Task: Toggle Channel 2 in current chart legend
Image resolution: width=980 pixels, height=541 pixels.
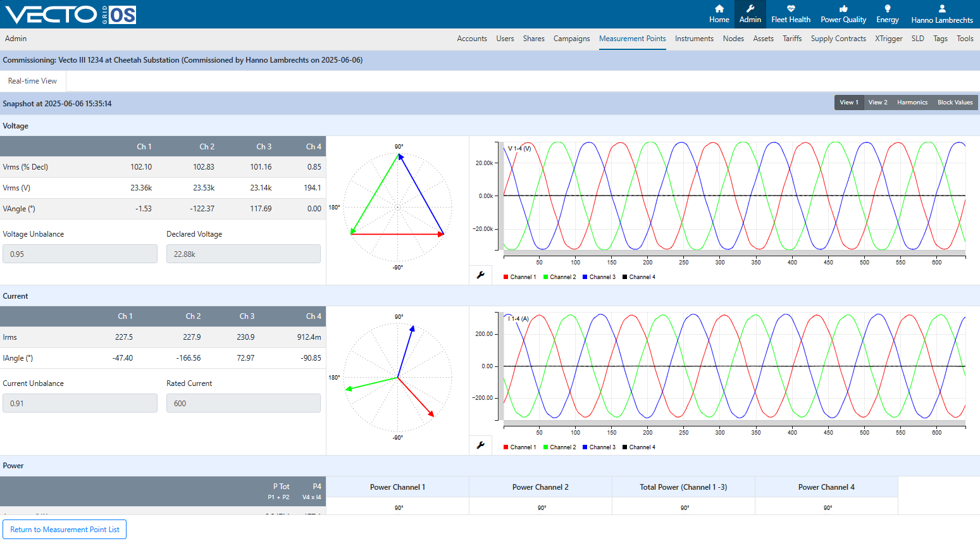Action: pos(559,447)
